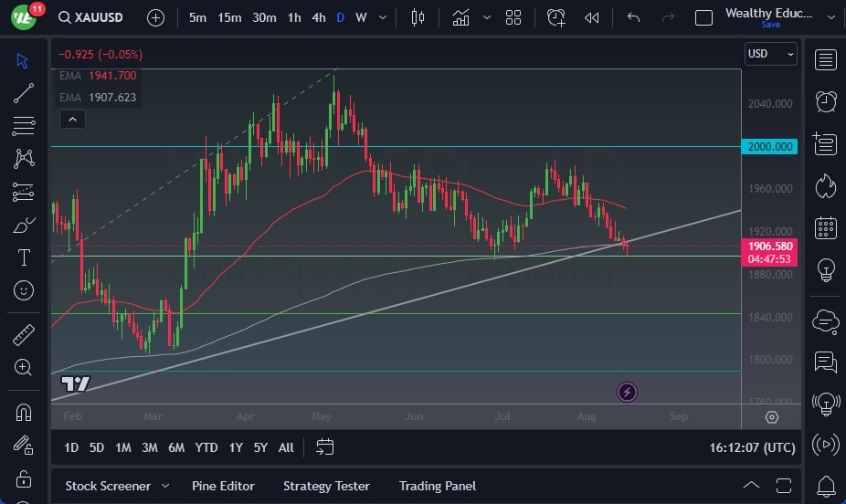846x504 pixels.
Task: Expand the Stock Screener dropdown arrow
Action: click(165, 486)
